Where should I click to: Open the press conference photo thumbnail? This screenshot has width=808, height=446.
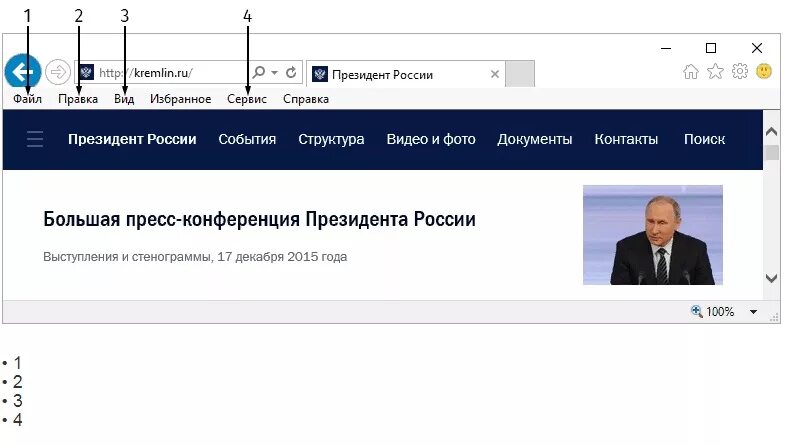(652, 235)
